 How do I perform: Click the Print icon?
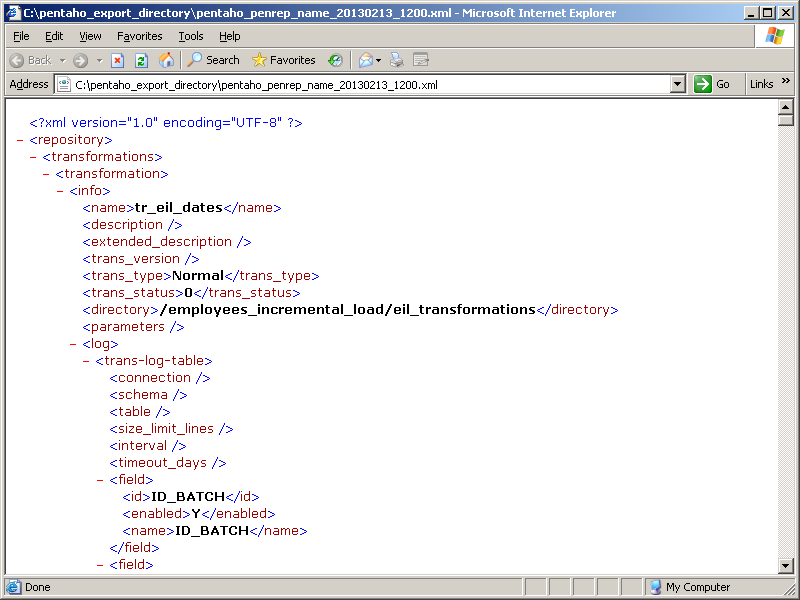[396, 60]
